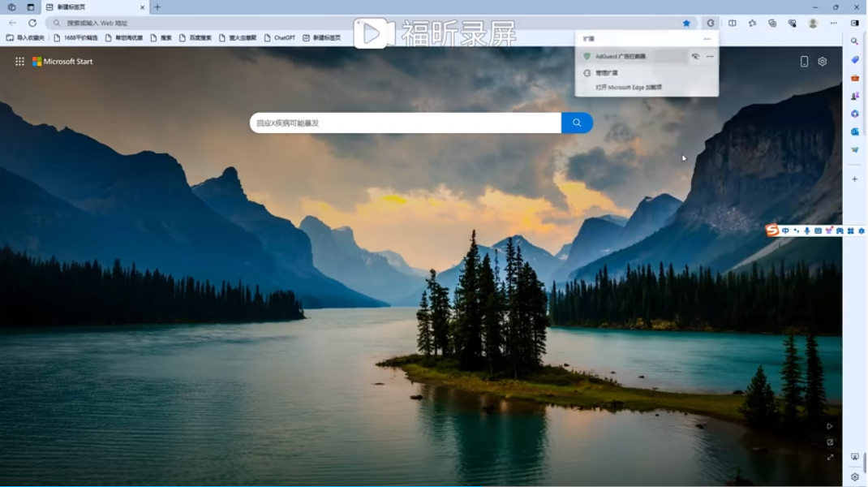Add a sidebar app with plus button
Viewport: 868px width, 487px height.
click(855, 179)
